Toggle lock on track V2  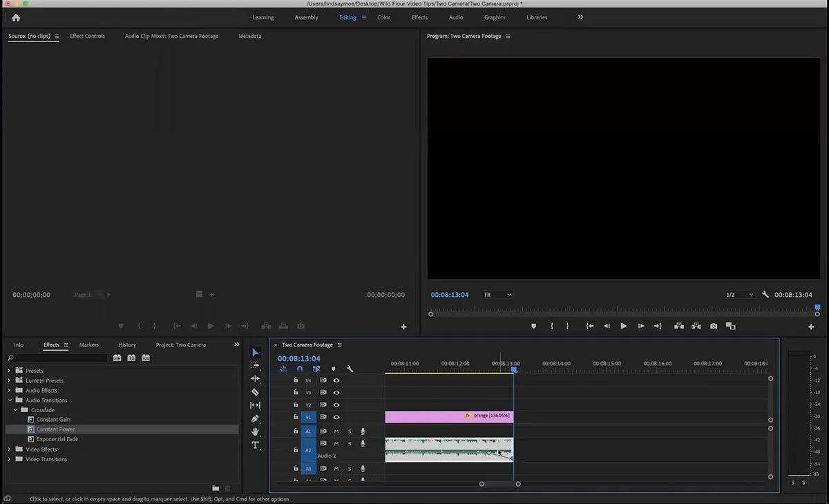click(296, 405)
